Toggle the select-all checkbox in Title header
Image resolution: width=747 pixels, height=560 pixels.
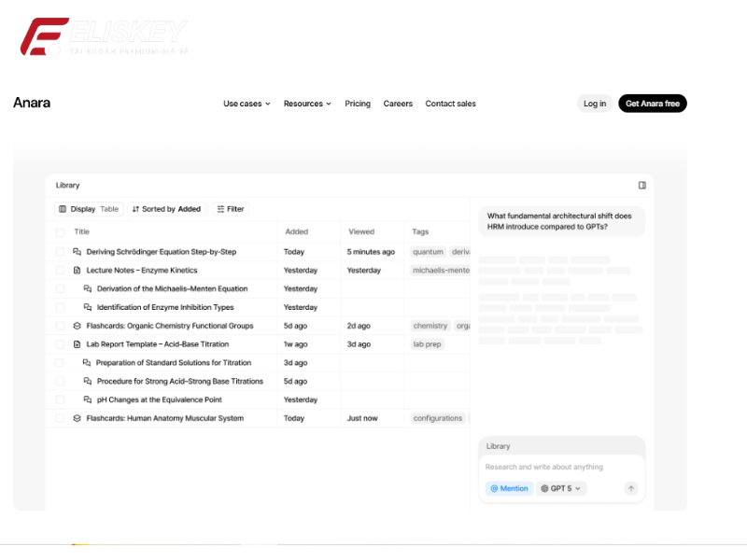60,231
